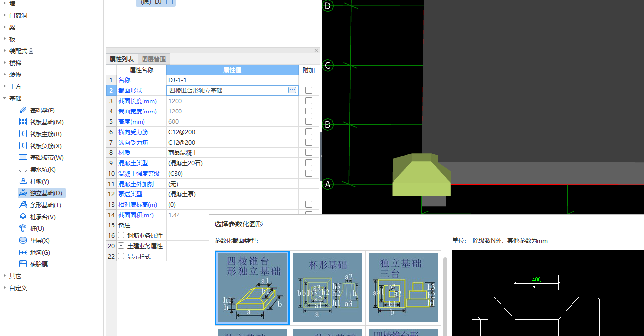Pick the 条形基础(T) strip foundation icon

23,205
